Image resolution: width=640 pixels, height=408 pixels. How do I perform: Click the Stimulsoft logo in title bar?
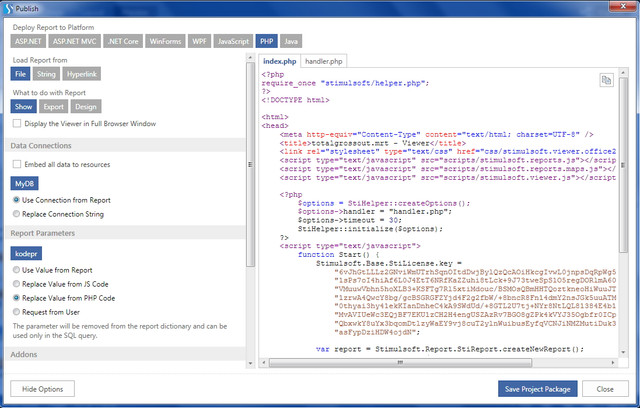coord(9,8)
